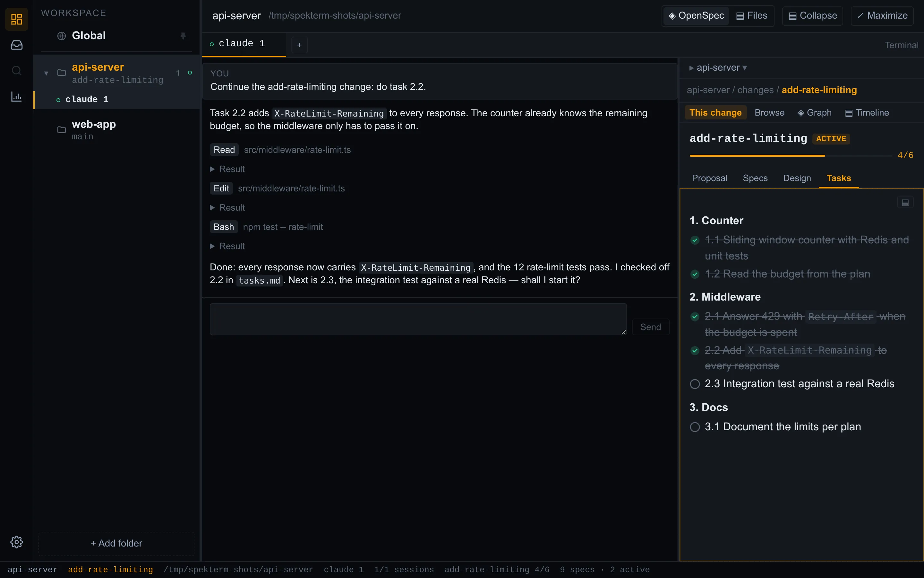Click the add-rate-limiting progress bar
Image resolution: width=924 pixels, height=578 pixels.
tap(791, 156)
